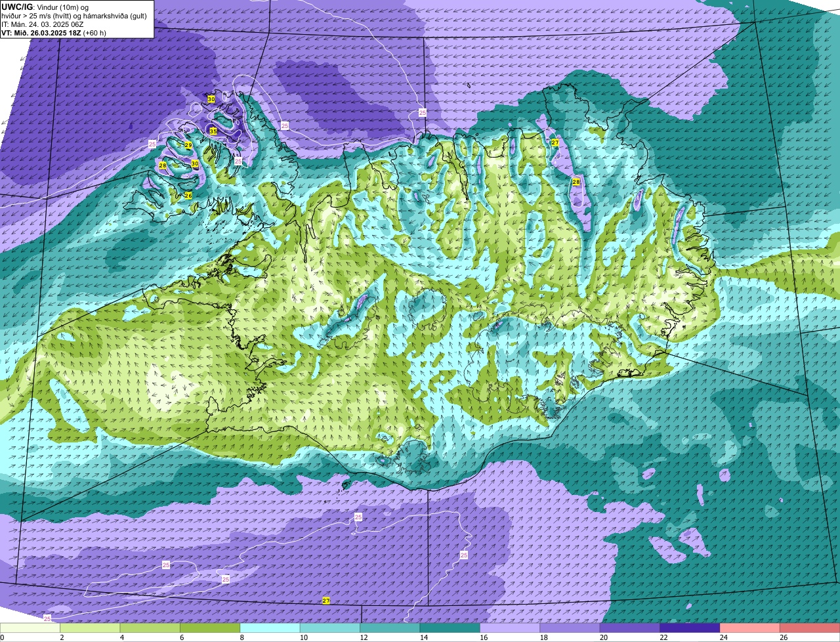The width and height of the screenshot is (840, 642).
Task: Click the line 'hviður > 25 m/s (hvítt) og hámarkshviða (gult)'
Action: (x=73, y=15)
